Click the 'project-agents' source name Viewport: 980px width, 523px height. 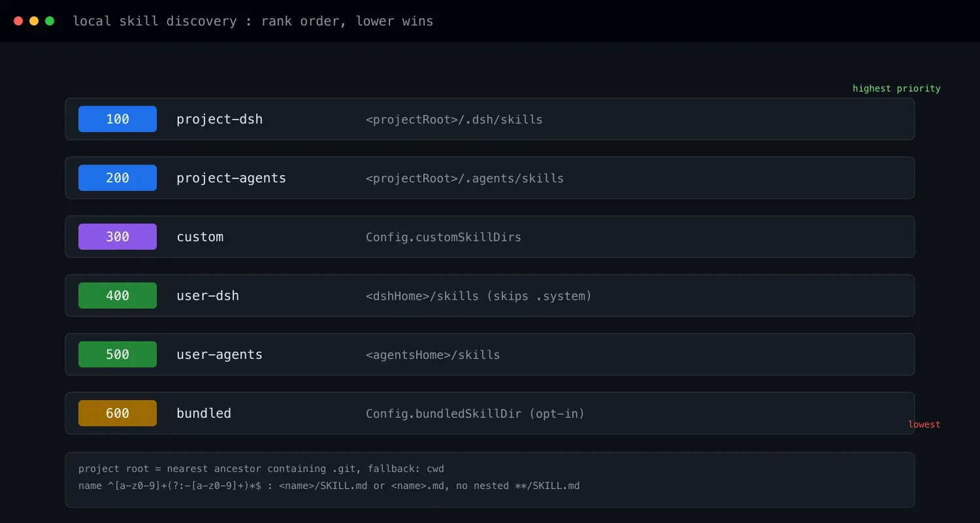coord(231,178)
